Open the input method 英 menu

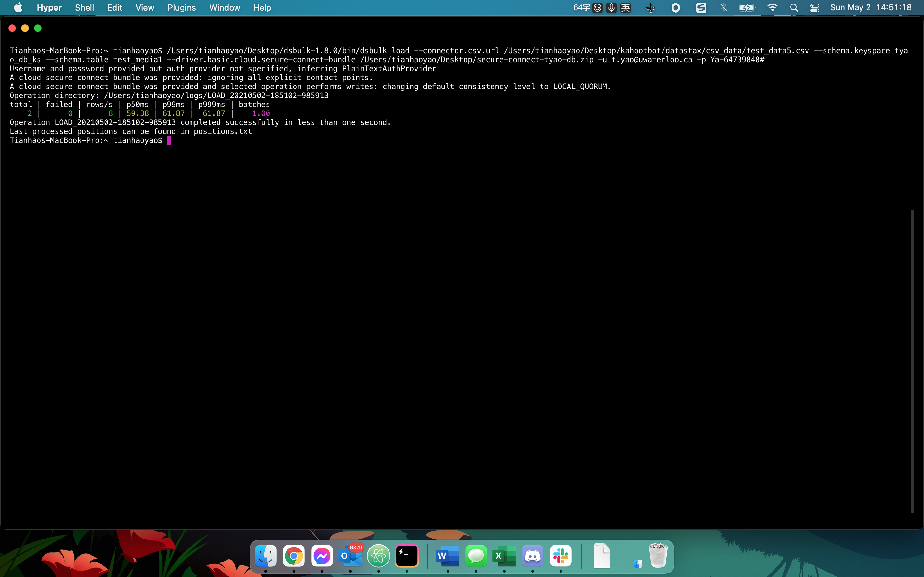pos(625,8)
